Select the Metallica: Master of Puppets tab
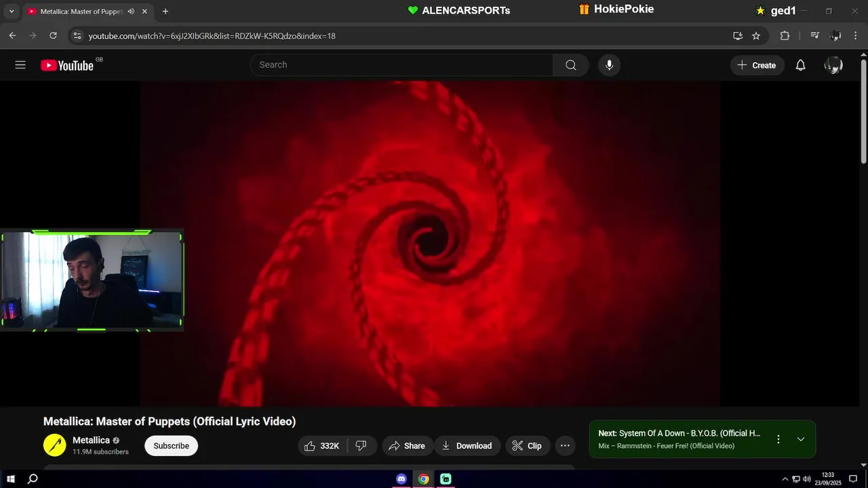Screen dimensions: 868x488 click(x=80, y=12)
